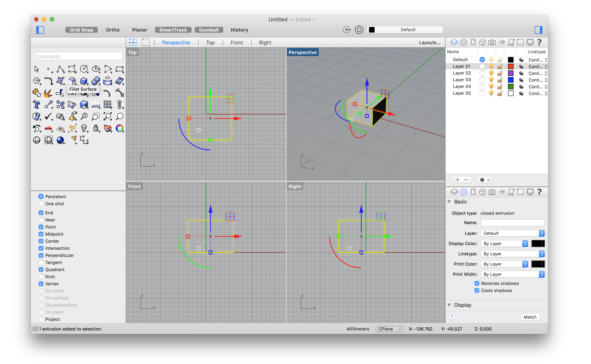This screenshot has width=591, height=364.
Task: Open the Linetype By Layer dropdown
Action: [x=512, y=254]
